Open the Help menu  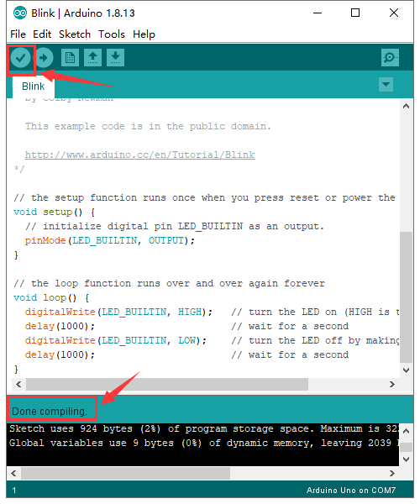point(144,34)
